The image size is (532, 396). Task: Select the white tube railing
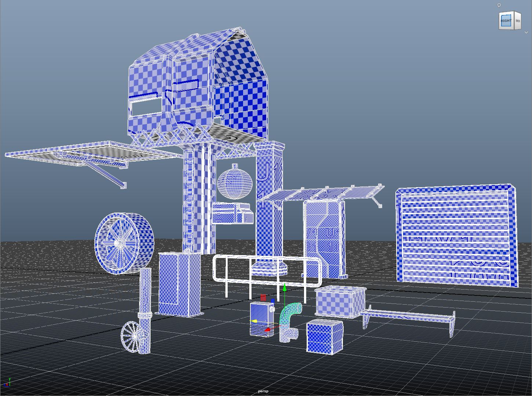[266, 271]
